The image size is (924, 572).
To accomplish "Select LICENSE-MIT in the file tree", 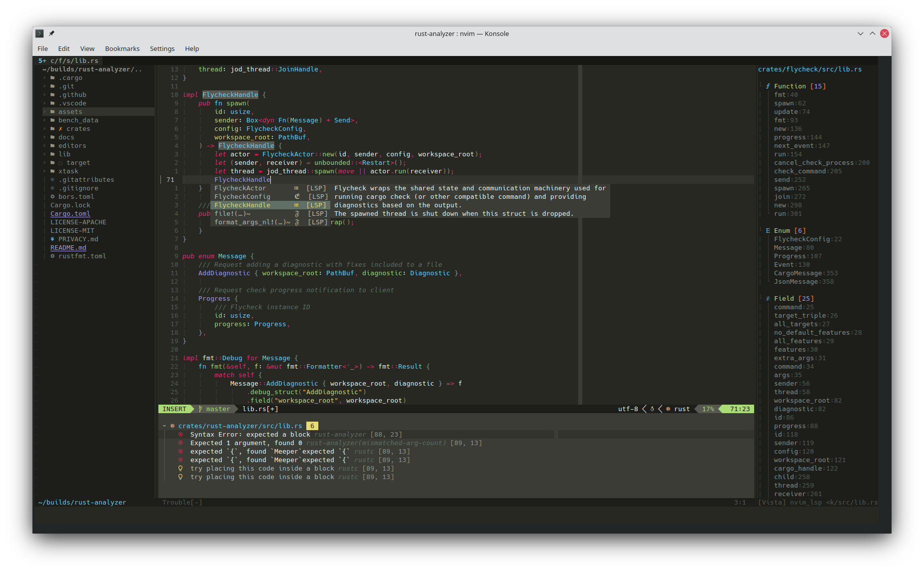I will pos(72,231).
